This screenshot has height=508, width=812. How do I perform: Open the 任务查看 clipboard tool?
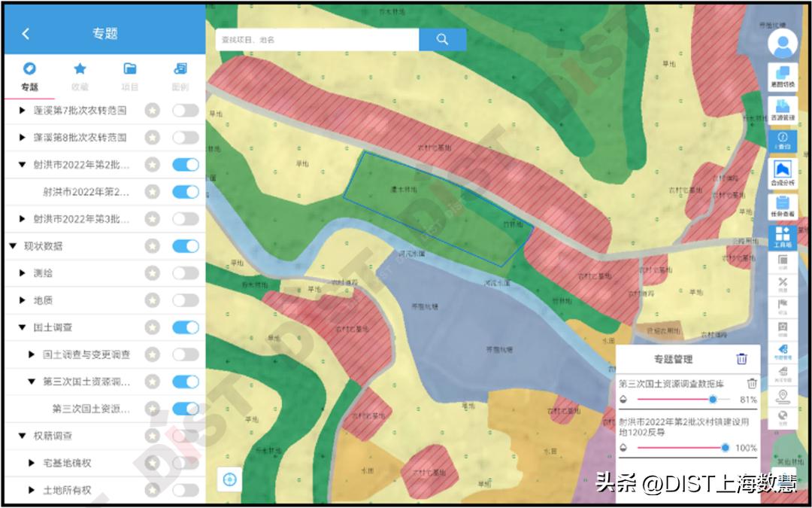[783, 206]
